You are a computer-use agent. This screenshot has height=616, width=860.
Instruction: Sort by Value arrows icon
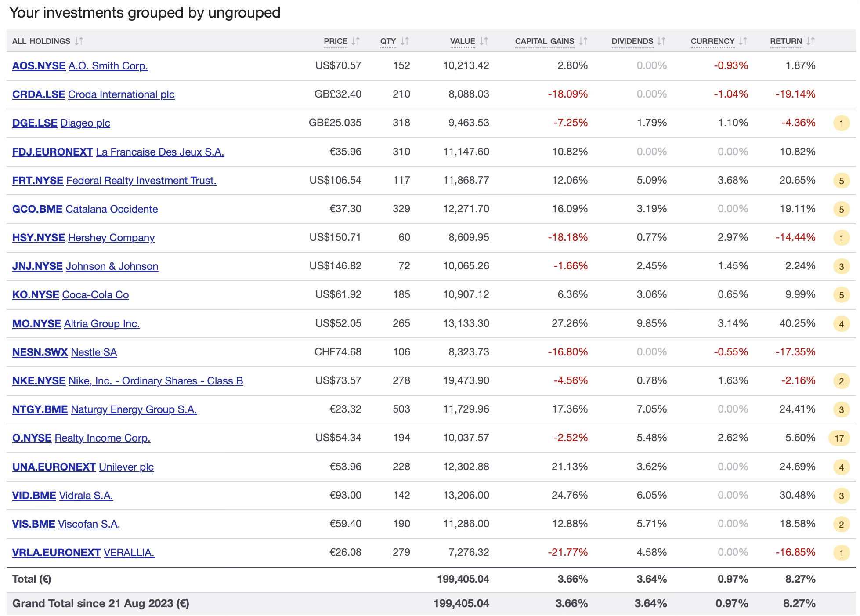click(484, 41)
